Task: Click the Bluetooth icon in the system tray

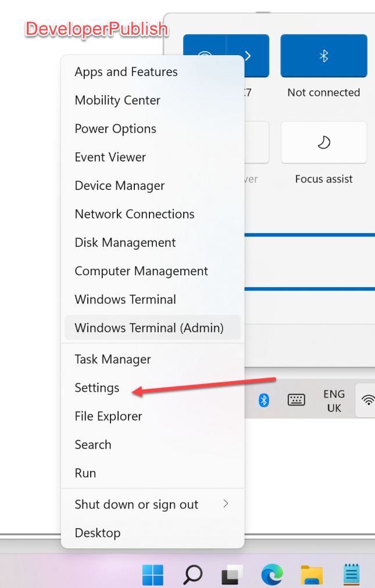Action: tap(263, 400)
